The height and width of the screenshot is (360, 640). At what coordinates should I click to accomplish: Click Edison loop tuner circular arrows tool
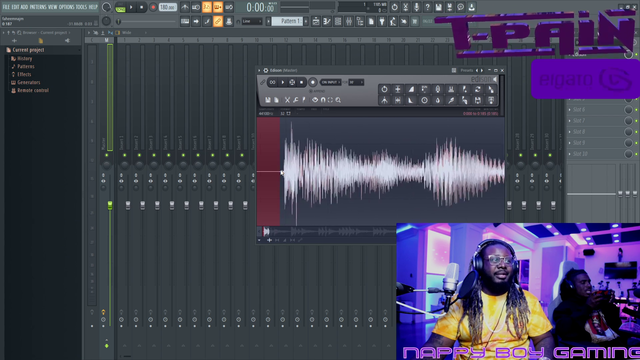click(478, 89)
